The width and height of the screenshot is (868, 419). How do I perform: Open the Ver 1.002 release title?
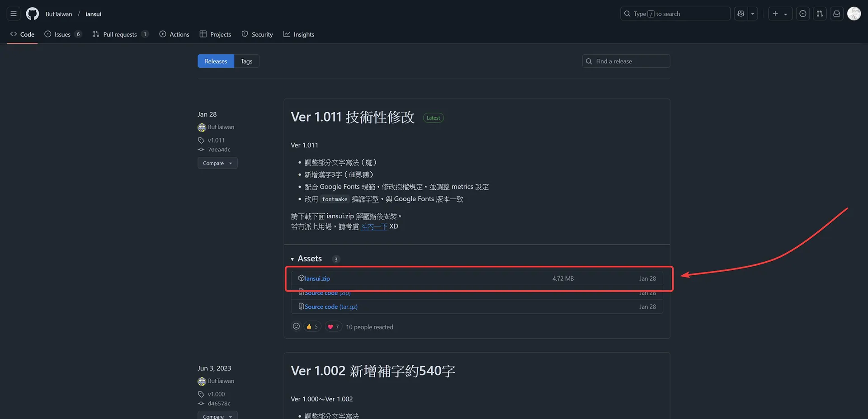coord(373,371)
